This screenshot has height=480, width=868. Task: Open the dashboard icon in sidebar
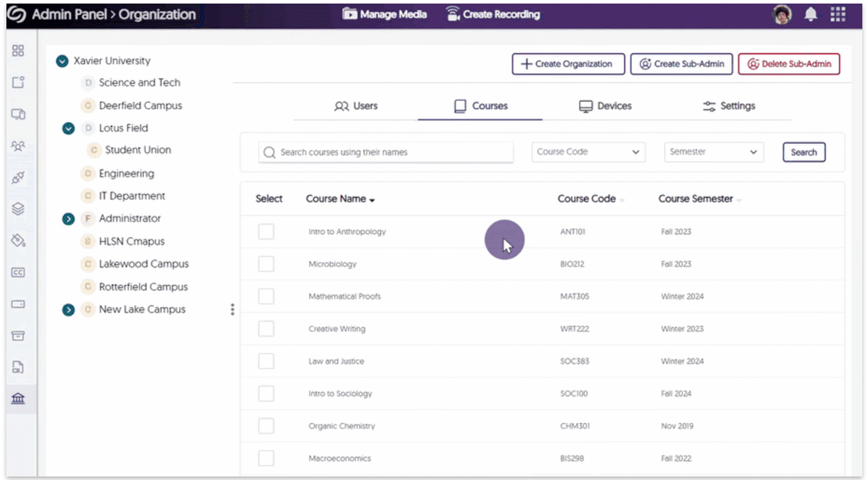point(19,51)
